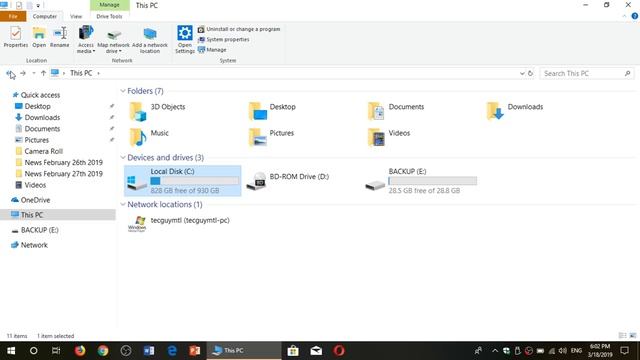The height and width of the screenshot is (360, 640).
Task: Switch to the Drive Tools tab
Action: coord(109,16)
